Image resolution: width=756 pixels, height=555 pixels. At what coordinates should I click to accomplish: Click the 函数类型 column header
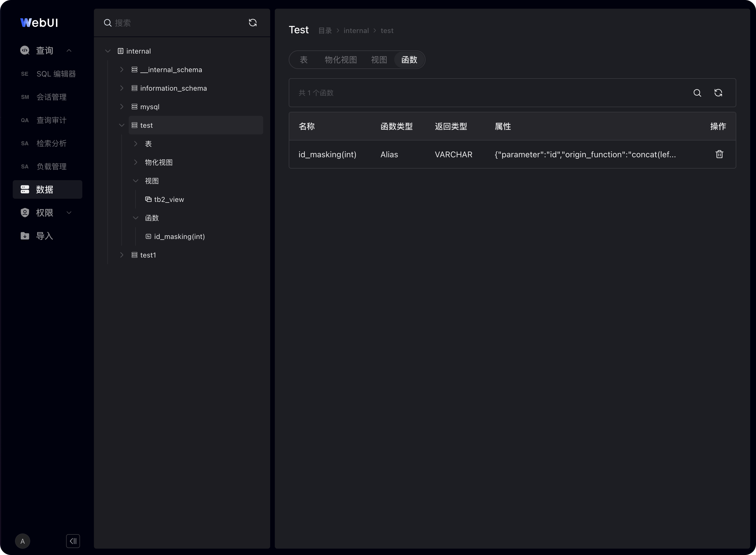pos(396,126)
